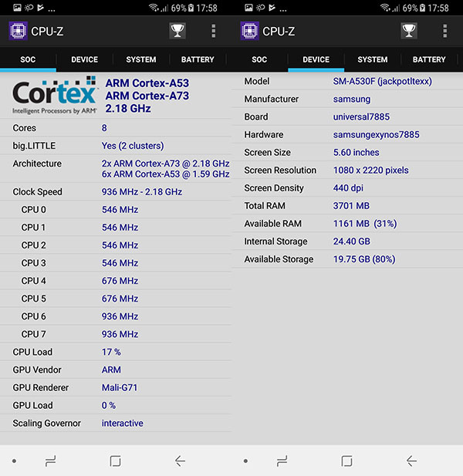Switch to SYSTEM tab on the SOC screen
This screenshot has height=476, width=463.
[x=140, y=59]
